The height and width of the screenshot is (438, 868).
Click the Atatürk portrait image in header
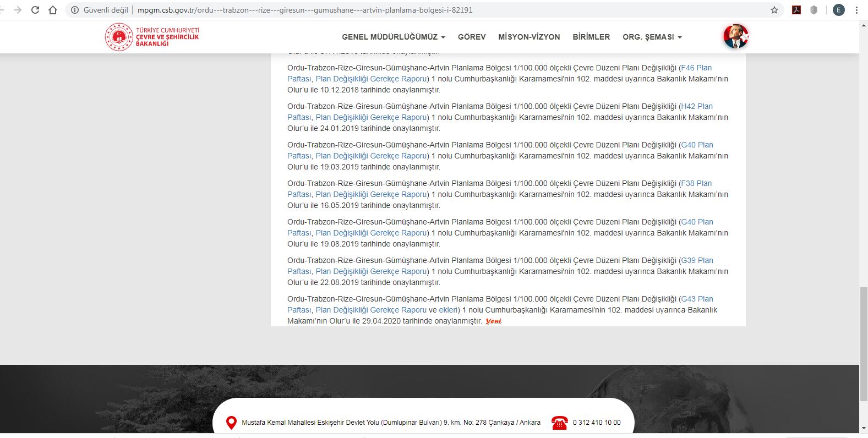click(x=736, y=36)
